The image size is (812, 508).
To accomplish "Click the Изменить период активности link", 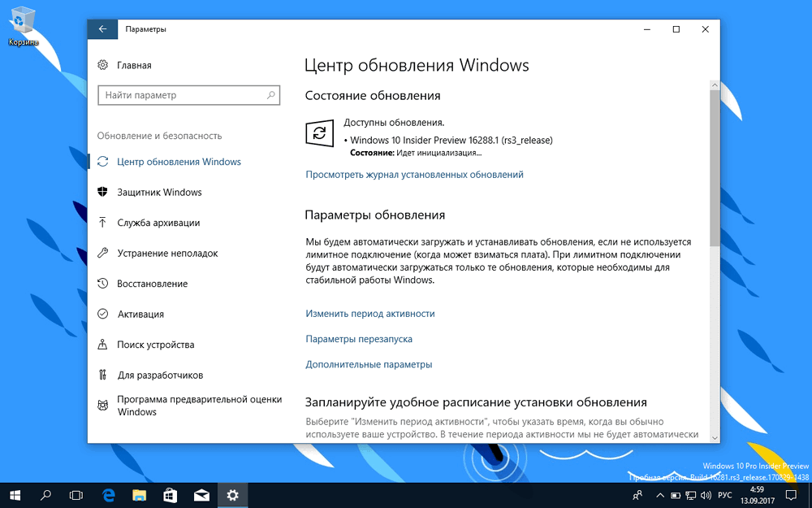I will click(x=369, y=313).
